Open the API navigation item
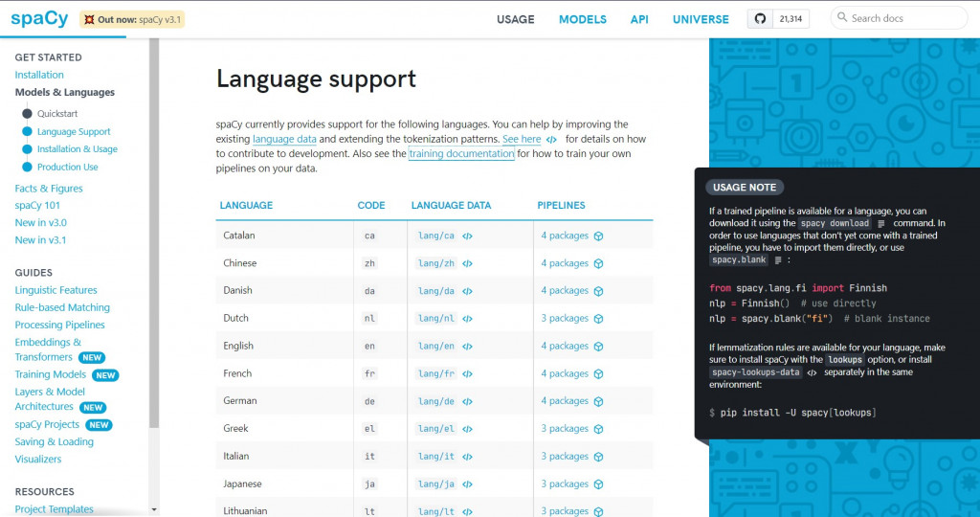 point(639,19)
